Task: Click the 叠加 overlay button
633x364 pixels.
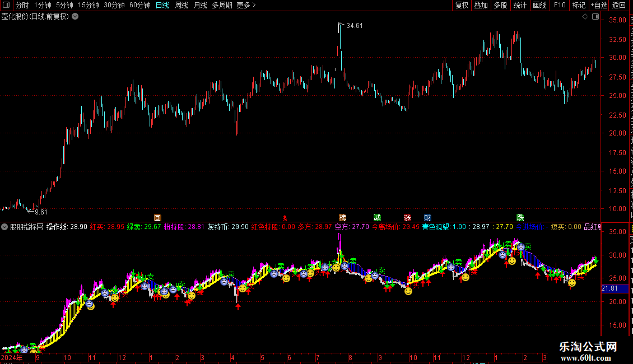Action: (x=481, y=5)
